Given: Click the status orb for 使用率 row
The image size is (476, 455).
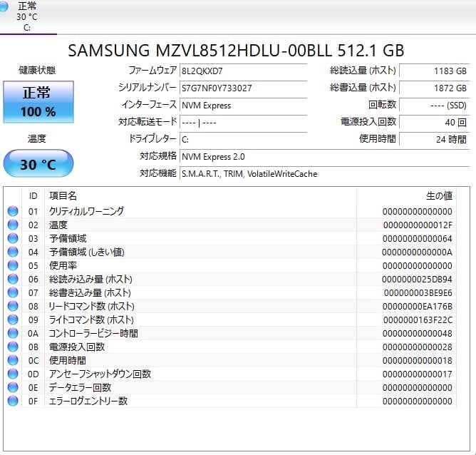Looking at the screenshot, I should tap(13, 265).
